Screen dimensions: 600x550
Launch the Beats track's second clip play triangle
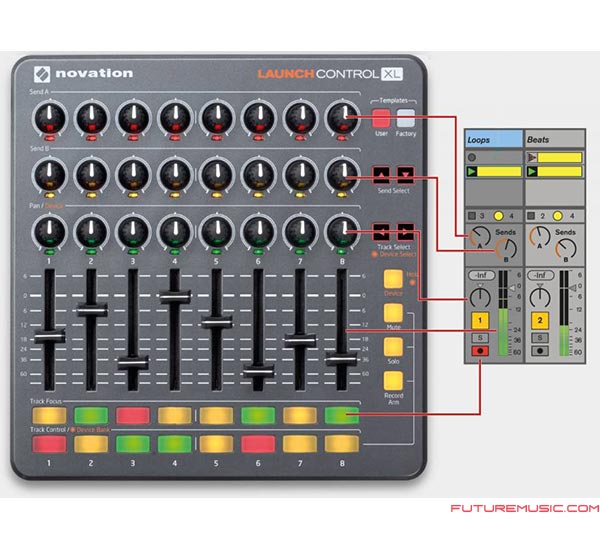point(532,171)
